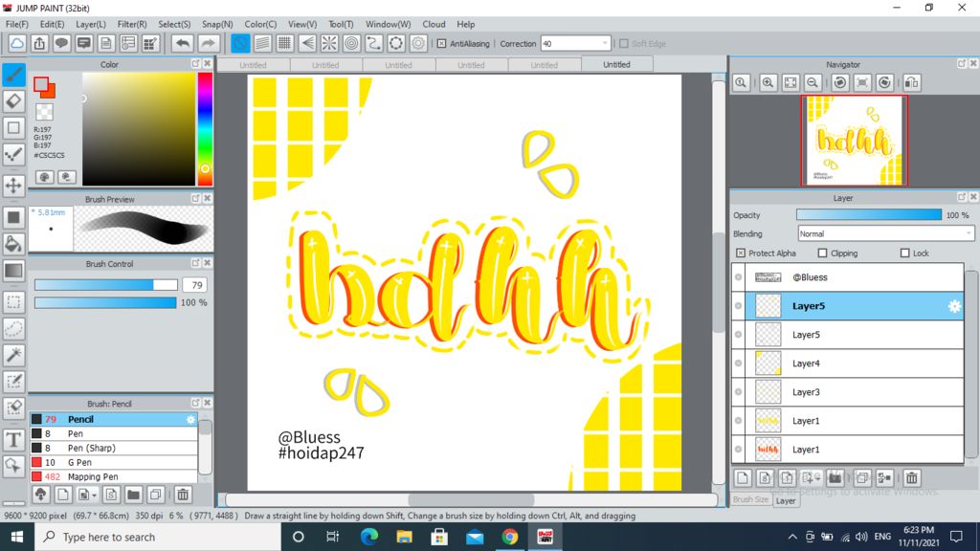This screenshot has width=980, height=551.
Task: Select the Pen (Sharp) brush
Action: [x=114, y=448]
